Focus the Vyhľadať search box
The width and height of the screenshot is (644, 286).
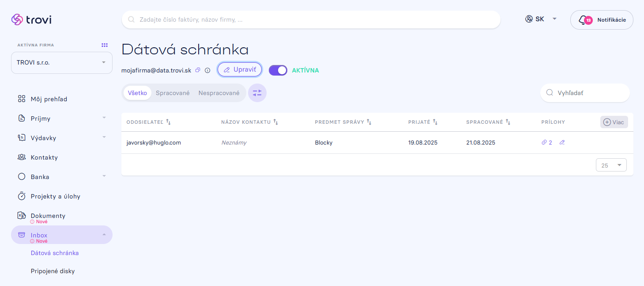pos(585,93)
